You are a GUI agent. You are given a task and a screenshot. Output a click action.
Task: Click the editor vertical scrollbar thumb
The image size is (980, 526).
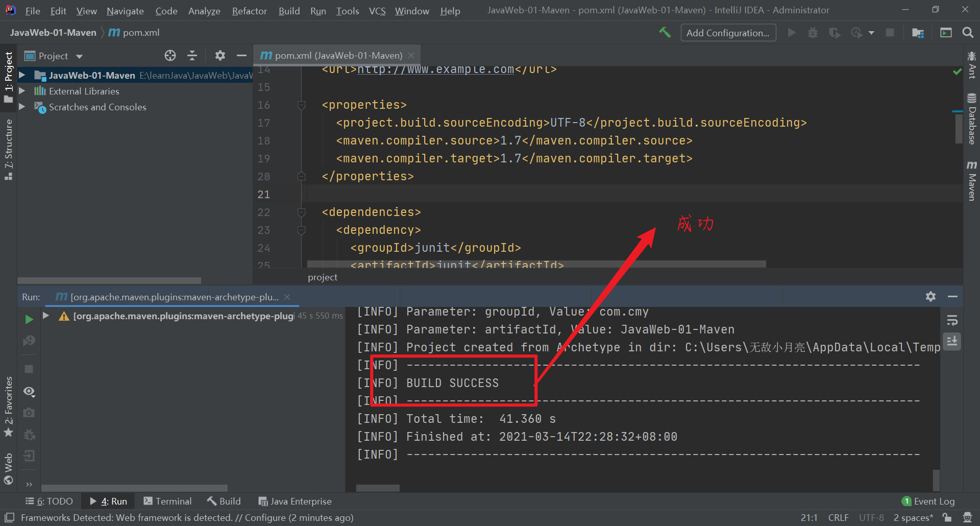pyautogui.click(x=959, y=129)
